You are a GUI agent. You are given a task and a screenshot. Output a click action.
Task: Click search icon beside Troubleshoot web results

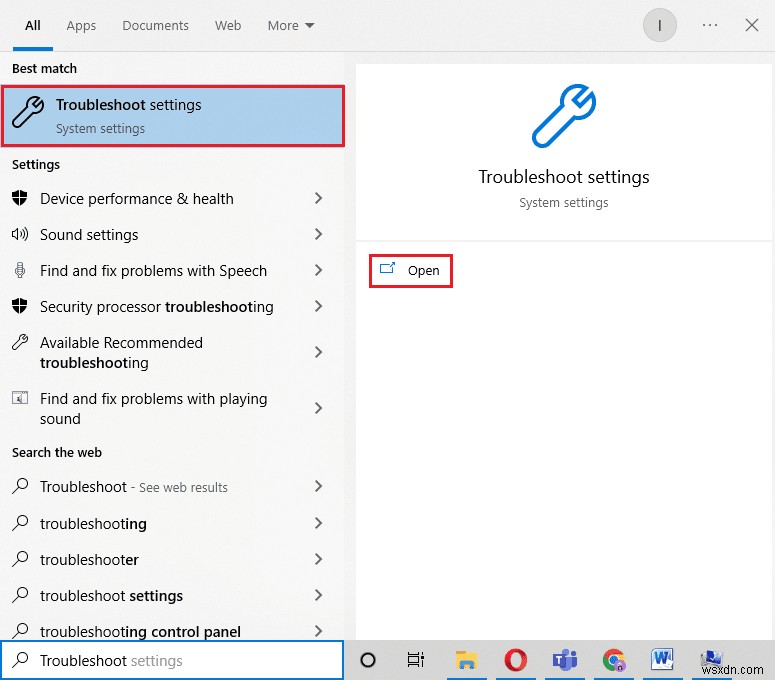click(x=20, y=486)
